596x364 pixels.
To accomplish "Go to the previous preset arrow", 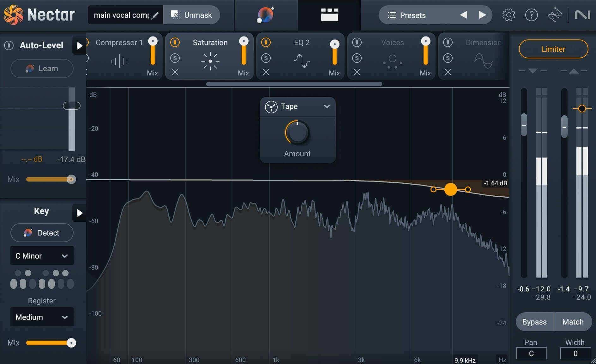I will coord(463,15).
